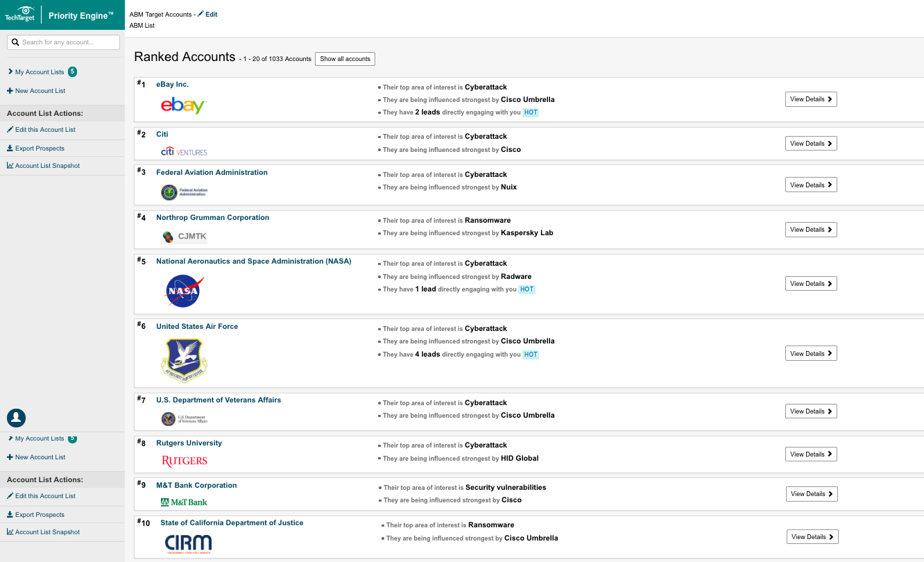
Task: Select the United States Air Force emblem
Action: 184,359
